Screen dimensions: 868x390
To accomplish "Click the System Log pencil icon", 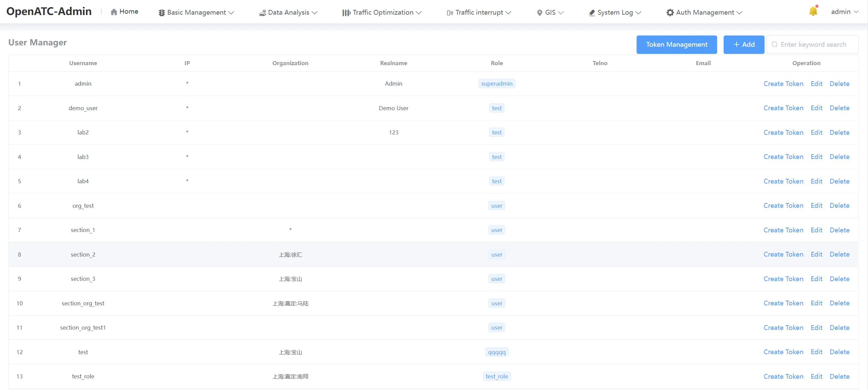I will point(592,13).
